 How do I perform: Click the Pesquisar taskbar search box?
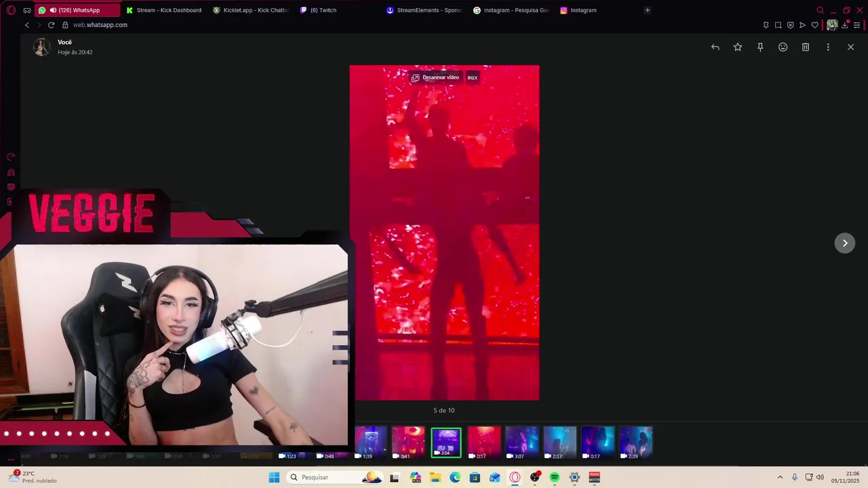[335, 478]
